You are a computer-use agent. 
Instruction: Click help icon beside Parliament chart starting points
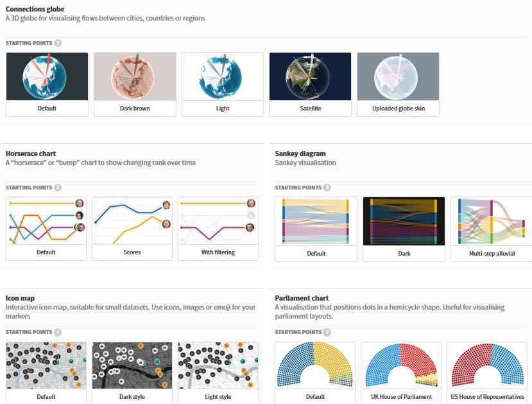(327, 332)
